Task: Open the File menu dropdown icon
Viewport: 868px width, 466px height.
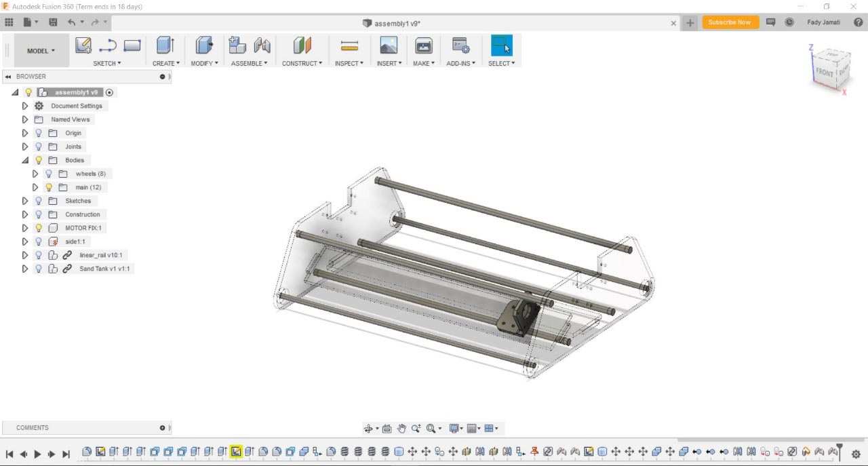Action: point(31,22)
